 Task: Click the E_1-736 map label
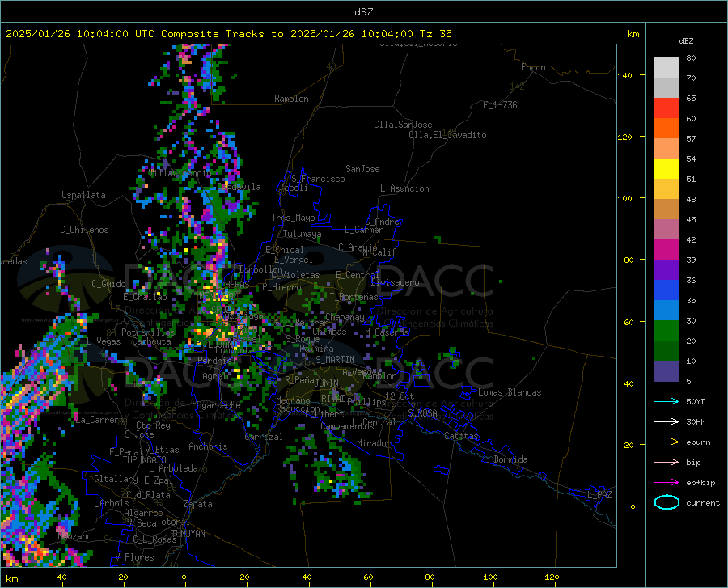[500, 105]
